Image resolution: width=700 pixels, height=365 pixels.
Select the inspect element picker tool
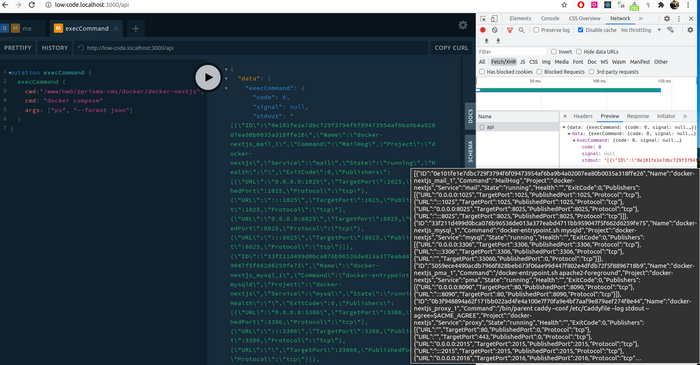point(483,19)
